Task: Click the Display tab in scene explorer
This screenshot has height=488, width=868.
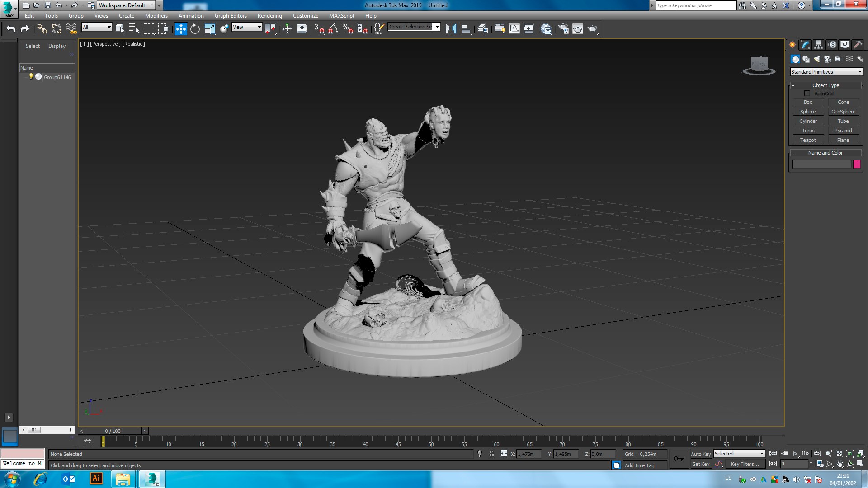Action: (57, 46)
